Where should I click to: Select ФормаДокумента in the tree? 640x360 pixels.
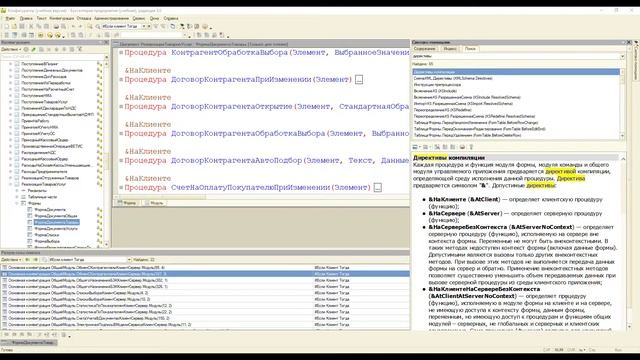pos(50,209)
